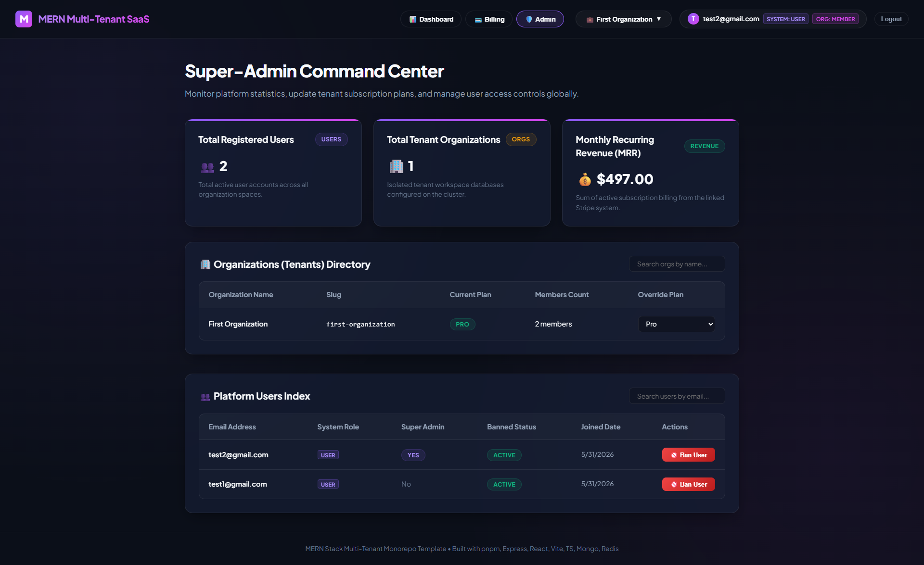The image size is (924, 565).
Task: Click the $497.00 MRR value
Action: pos(625,179)
